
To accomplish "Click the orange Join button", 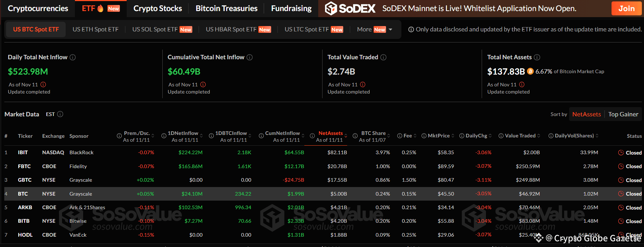I will tap(627, 9).
